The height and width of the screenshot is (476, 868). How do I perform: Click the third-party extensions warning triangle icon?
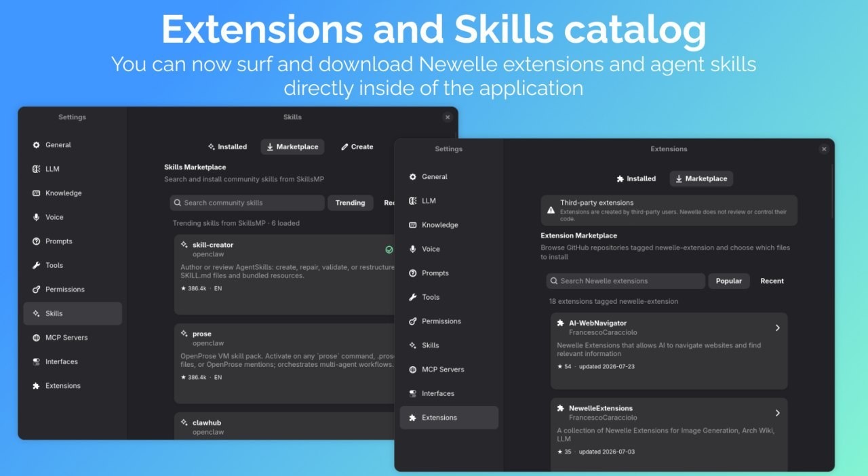coord(551,211)
